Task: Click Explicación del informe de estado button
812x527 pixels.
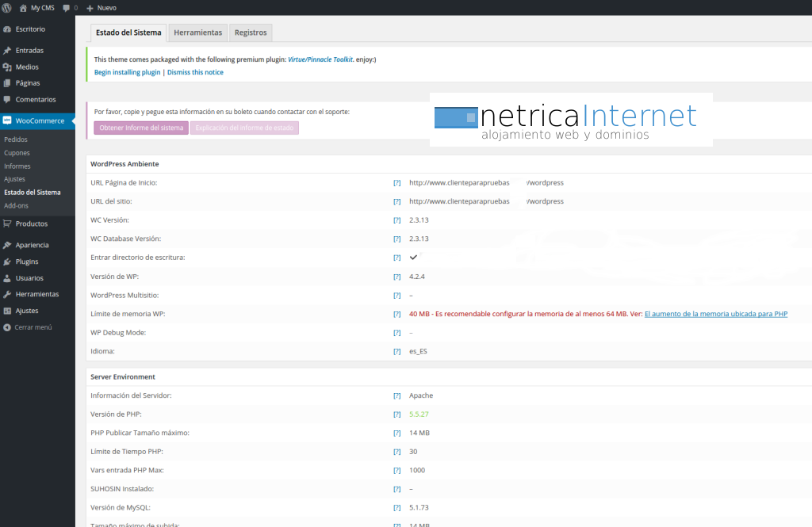Action: tap(244, 128)
